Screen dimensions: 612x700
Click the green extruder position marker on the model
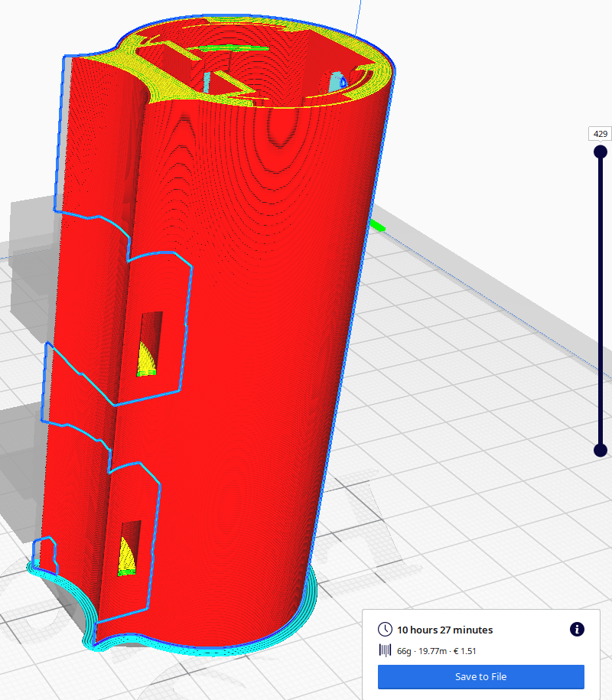377,224
